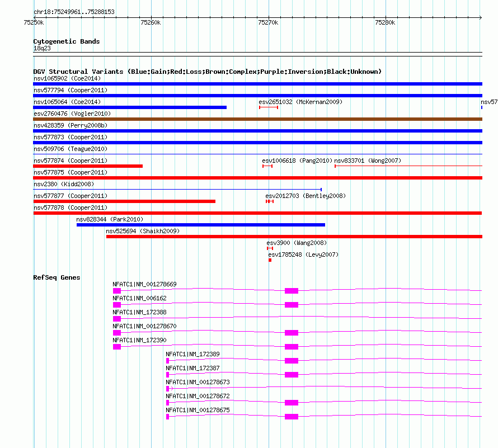Click the second exon of NM_006162
The width and height of the screenshot is (498, 448).
292,305
